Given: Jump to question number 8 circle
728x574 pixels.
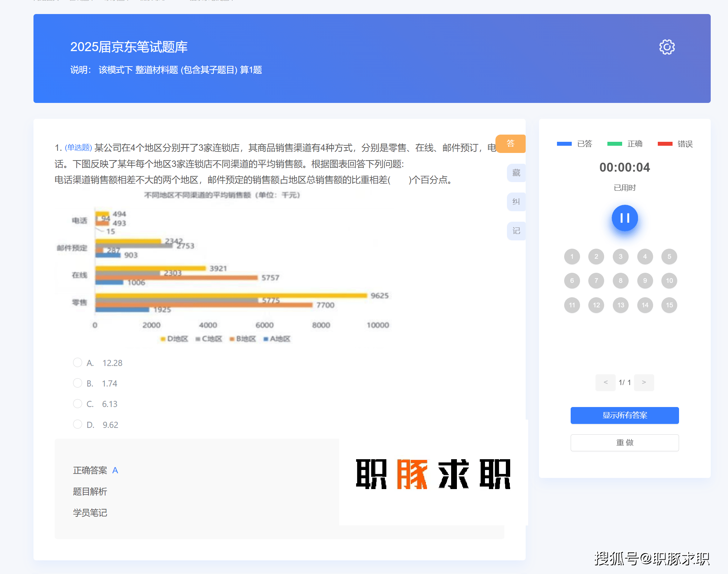Looking at the screenshot, I should pyautogui.click(x=620, y=281).
